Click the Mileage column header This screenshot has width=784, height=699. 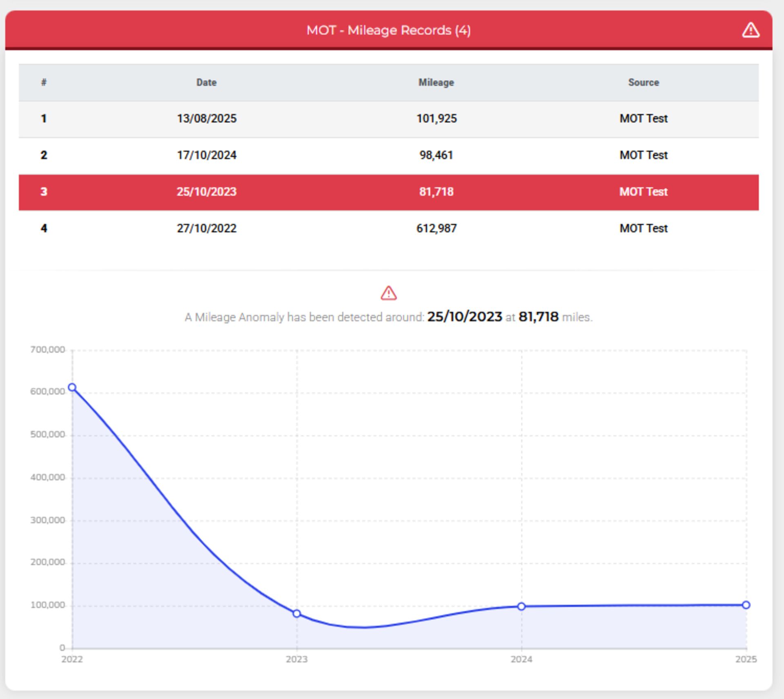pyautogui.click(x=436, y=82)
